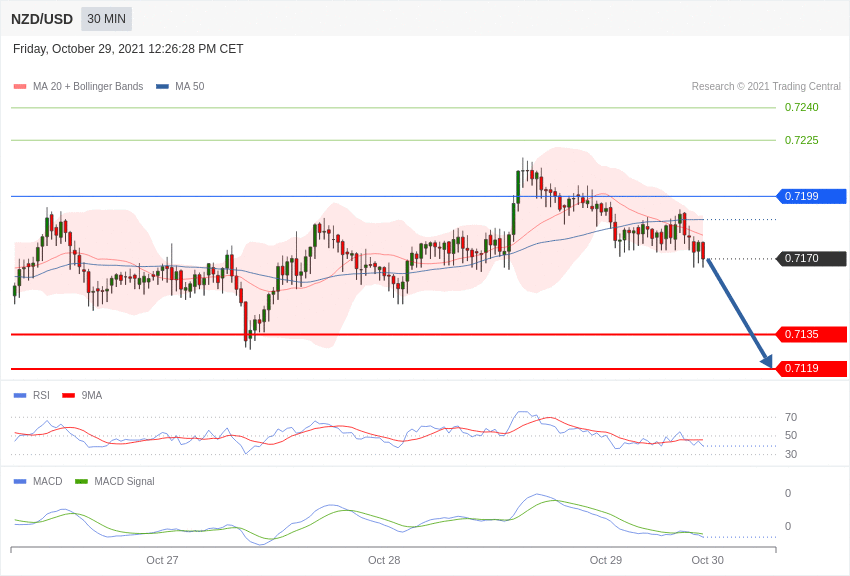The width and height of the screenshot is (850, 576).
Task: Click the RSI 30 axis value
Action: (x=791, y=454)
